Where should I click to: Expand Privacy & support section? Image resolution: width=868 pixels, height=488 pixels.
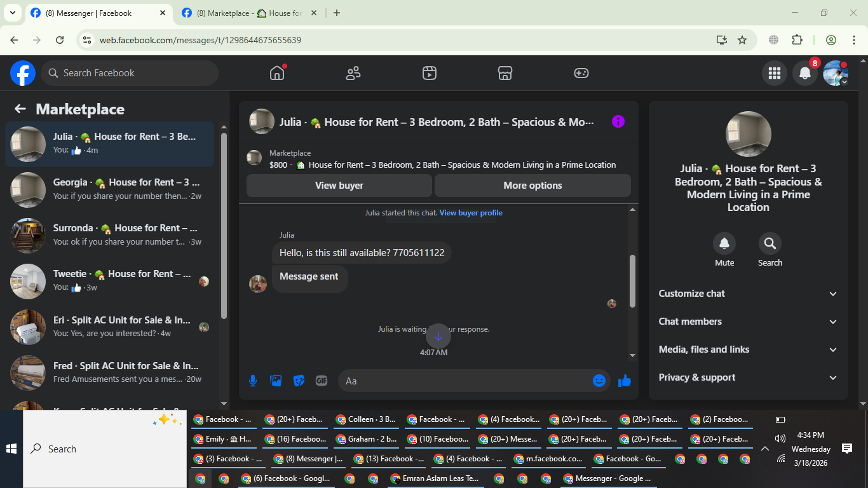(748, 377)
